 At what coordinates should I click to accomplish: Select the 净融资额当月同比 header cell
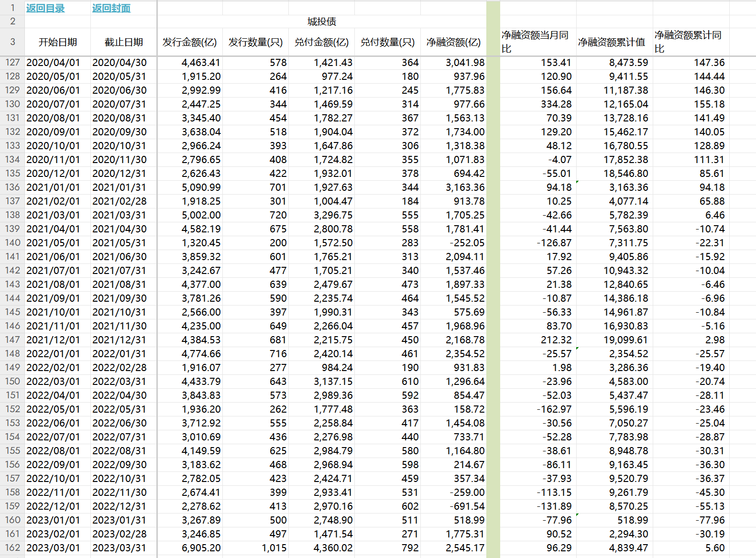point(538,42)
